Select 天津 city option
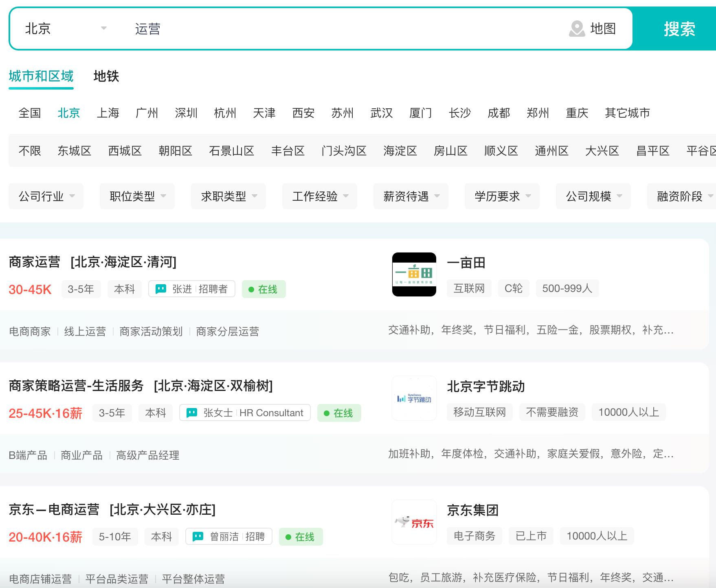716x588 pixels. [x=264, y=113]
